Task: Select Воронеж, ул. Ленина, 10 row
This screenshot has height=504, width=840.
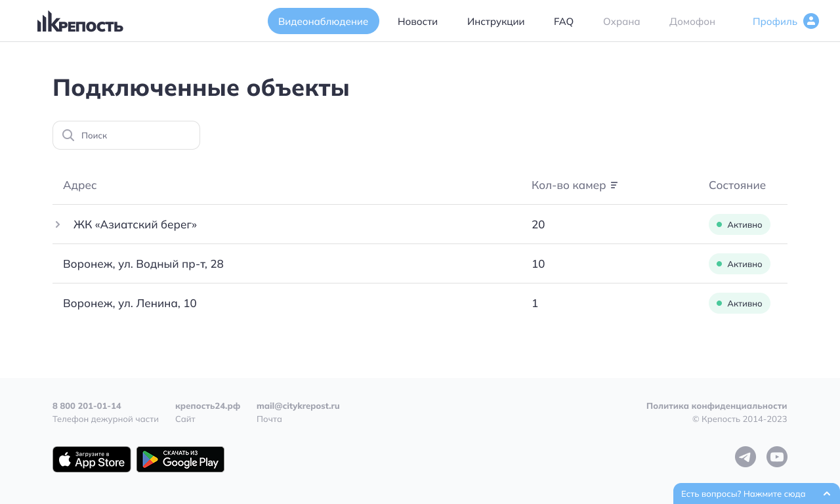Action: [x=420, y=303]
